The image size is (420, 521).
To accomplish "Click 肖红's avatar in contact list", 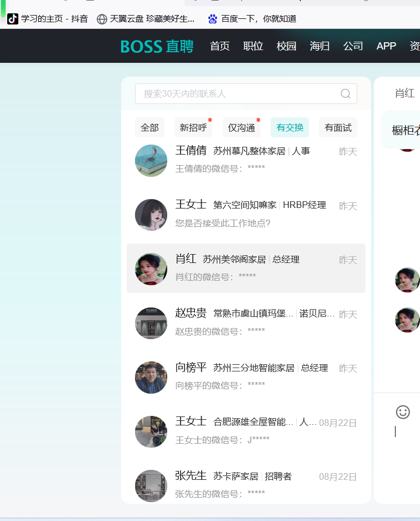I will [151, 269].
